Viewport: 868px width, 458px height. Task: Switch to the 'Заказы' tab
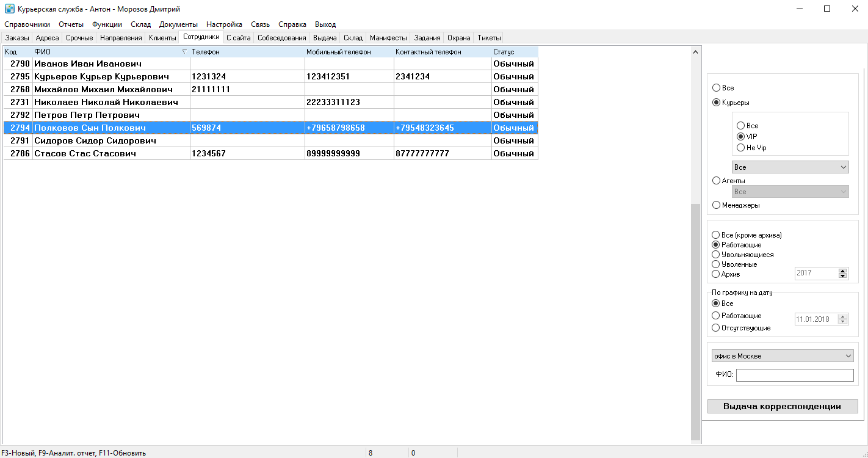pos(17,38)
